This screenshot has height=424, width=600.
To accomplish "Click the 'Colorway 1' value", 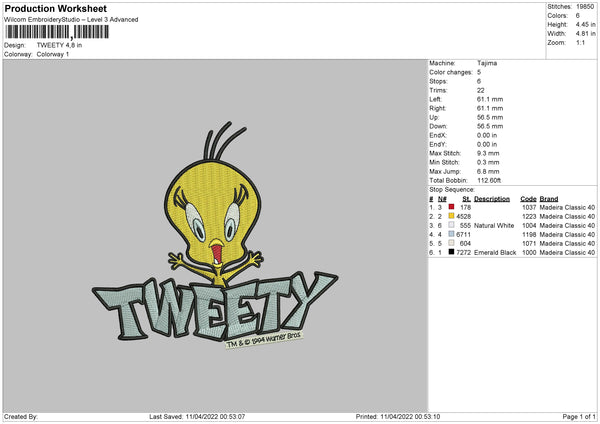I will [53, 54].
